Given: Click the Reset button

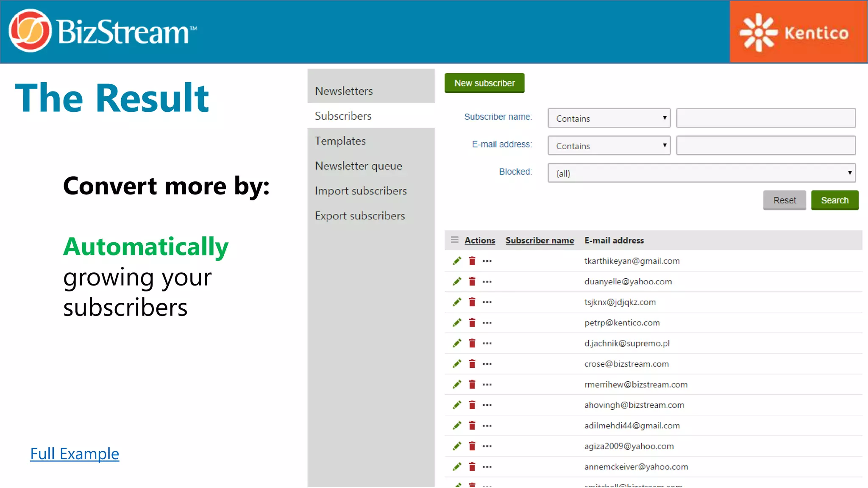Looking at the screenshot, I should tap(785, 200).
